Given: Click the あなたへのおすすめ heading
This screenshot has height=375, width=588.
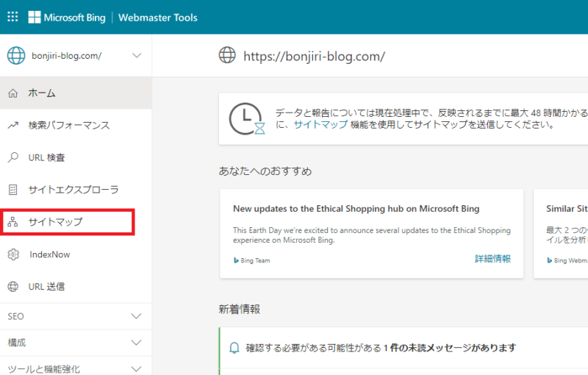Looking at the screenshot, I should pos(265,171).
